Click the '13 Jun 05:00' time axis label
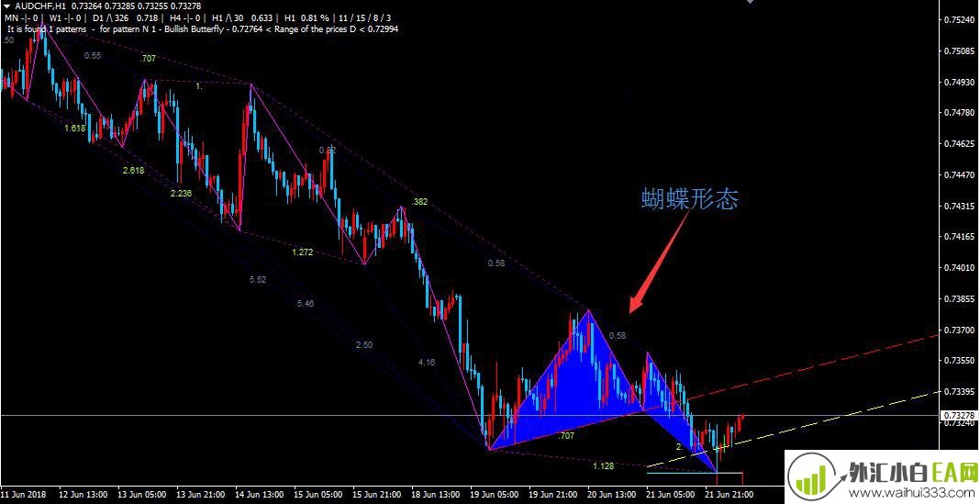The width and height of the screenshot is (980, 504). 142,495
